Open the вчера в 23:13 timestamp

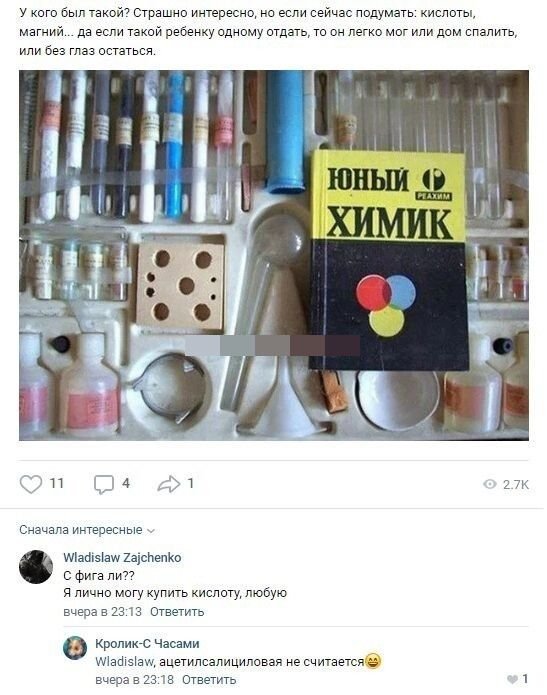tap(102, 612)
